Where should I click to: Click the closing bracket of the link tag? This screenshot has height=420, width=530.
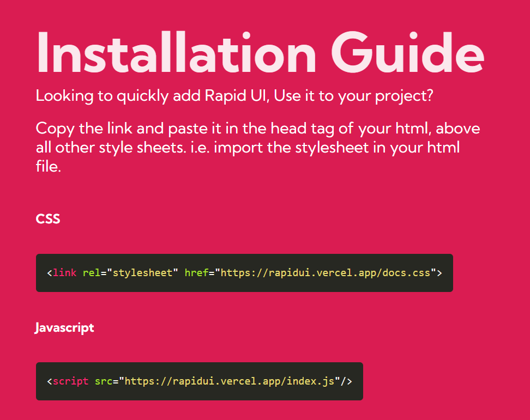(x=439, y=272)
